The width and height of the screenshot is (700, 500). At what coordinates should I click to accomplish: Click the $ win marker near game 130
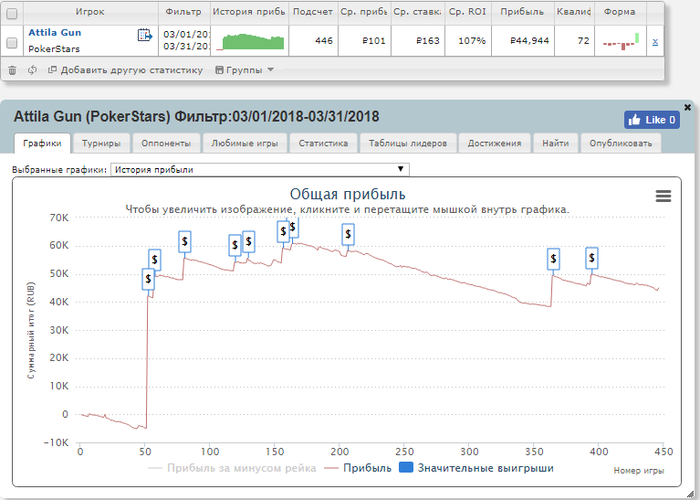pos(249,242)
